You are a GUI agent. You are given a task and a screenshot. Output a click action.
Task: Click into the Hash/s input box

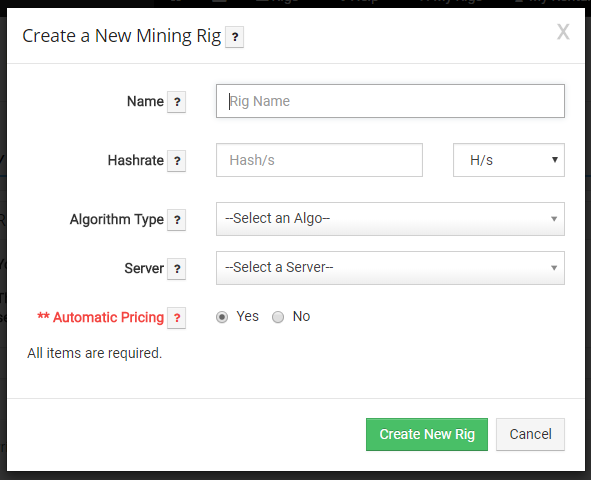pos(319,160)
